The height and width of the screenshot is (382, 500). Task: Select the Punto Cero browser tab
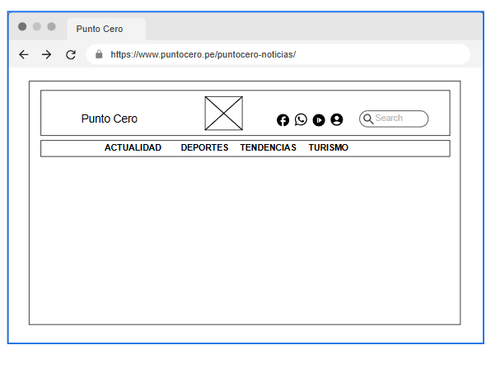106,29
